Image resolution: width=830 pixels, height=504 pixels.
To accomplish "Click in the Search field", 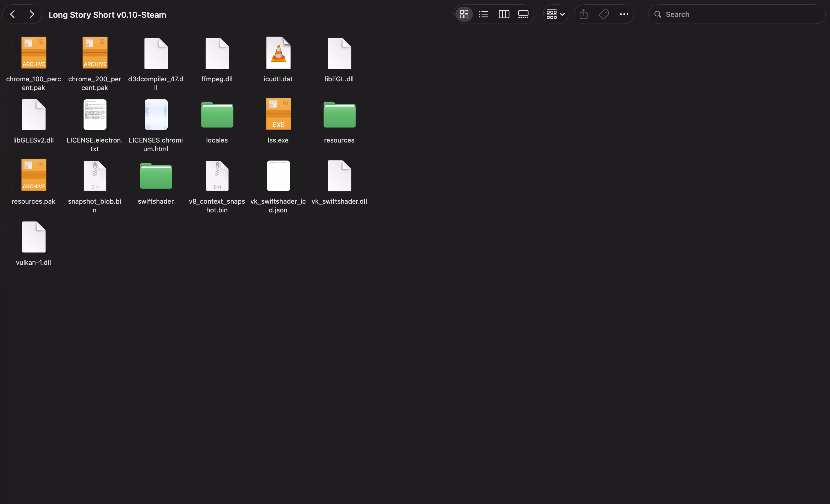I will click(x=741, y=14).
